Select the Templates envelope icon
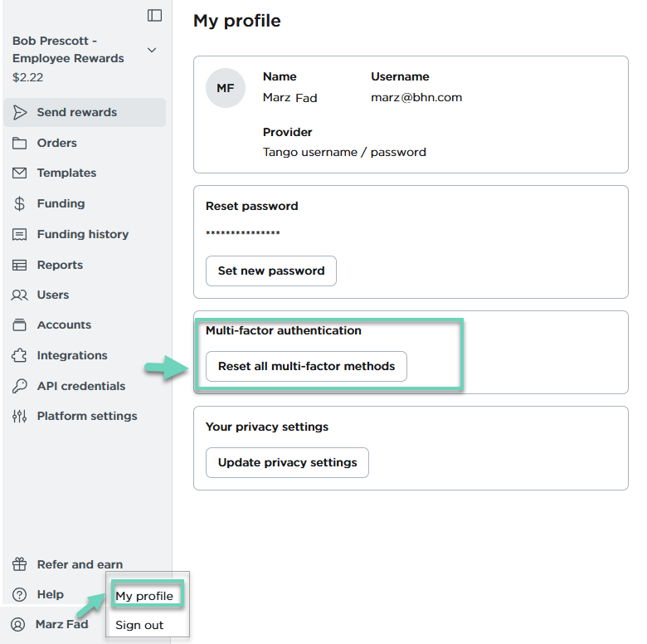Image resolution: width=647 pixels, height=644 pixels. pyautogui.click(x=19, y=173)
